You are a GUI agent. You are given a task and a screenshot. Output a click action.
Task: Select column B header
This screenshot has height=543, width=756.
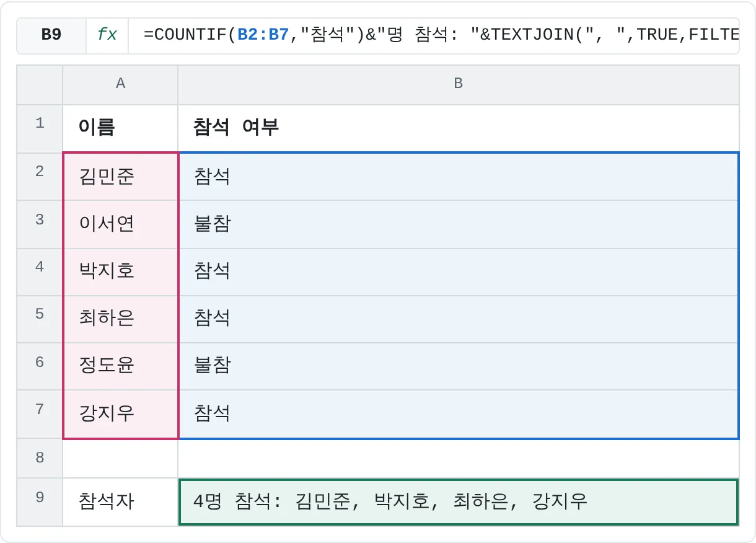coord(459,84)
